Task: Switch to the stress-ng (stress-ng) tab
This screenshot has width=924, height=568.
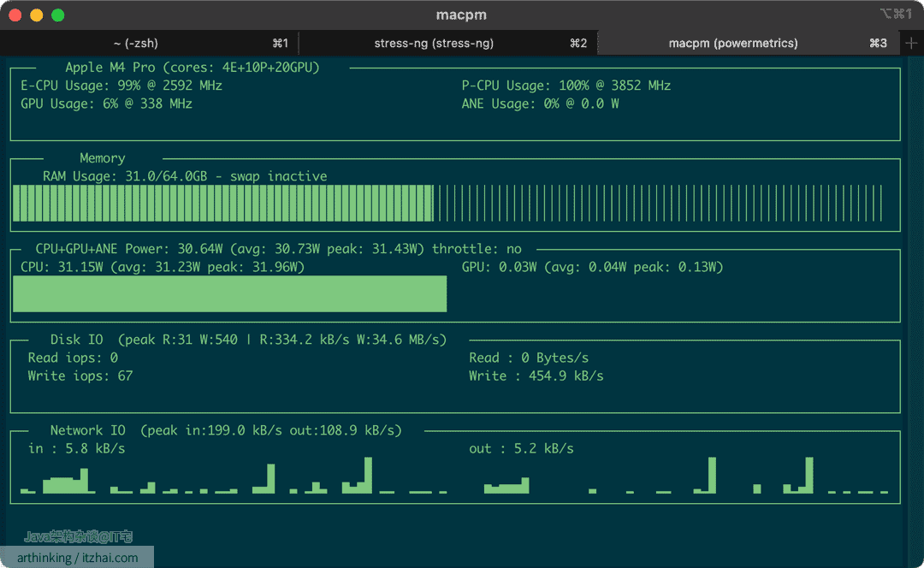Action: coord(447,43)
